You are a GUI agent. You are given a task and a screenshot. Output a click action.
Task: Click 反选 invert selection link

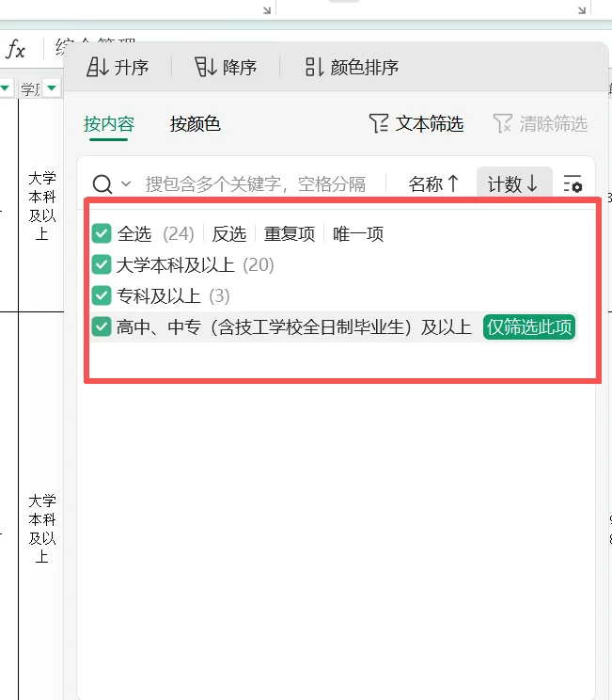coord(228,234)
